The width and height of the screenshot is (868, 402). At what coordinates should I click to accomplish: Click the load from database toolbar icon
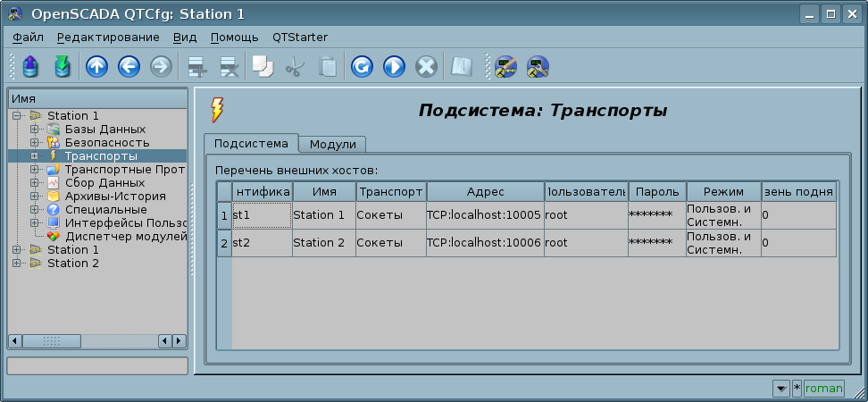(30, 67)
